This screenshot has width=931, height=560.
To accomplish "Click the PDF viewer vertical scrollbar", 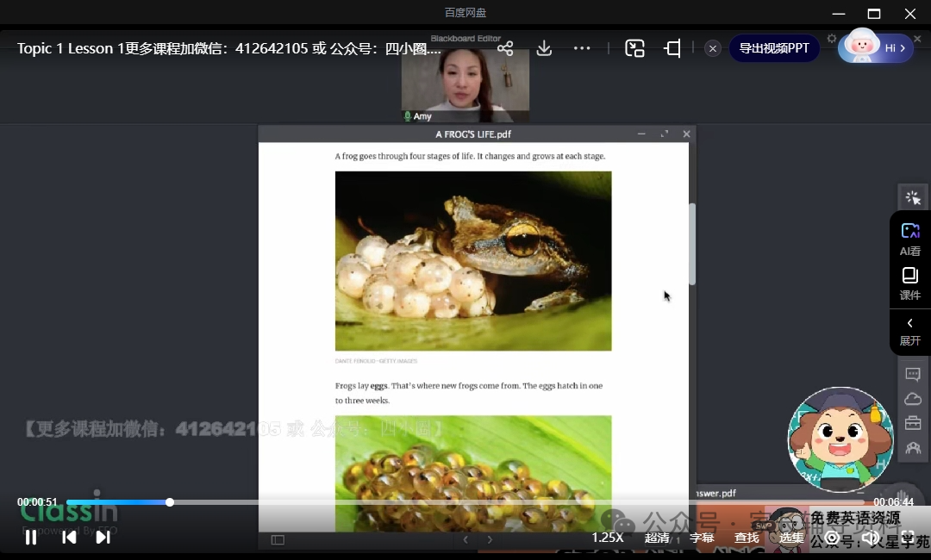I will point(691,244).
